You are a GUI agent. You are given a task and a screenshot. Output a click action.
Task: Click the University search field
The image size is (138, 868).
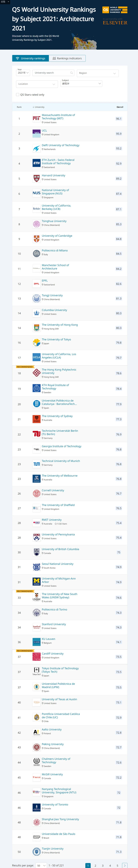point(53,73)
